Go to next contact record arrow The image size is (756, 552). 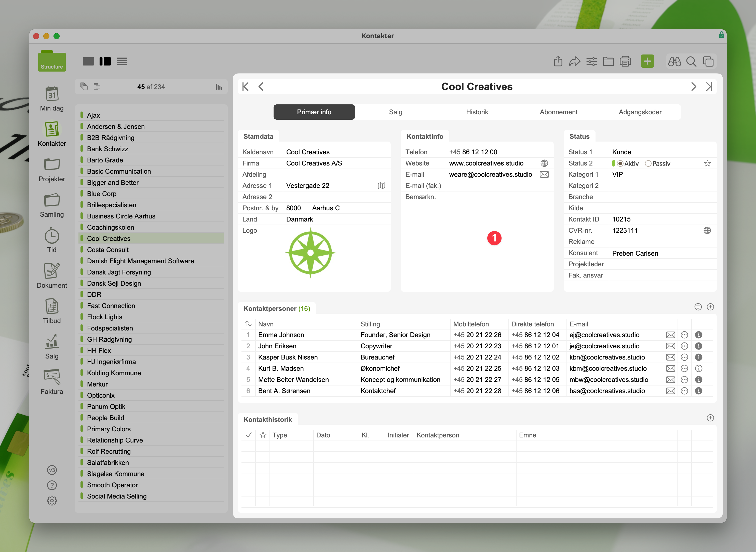[x=694, y=87]
